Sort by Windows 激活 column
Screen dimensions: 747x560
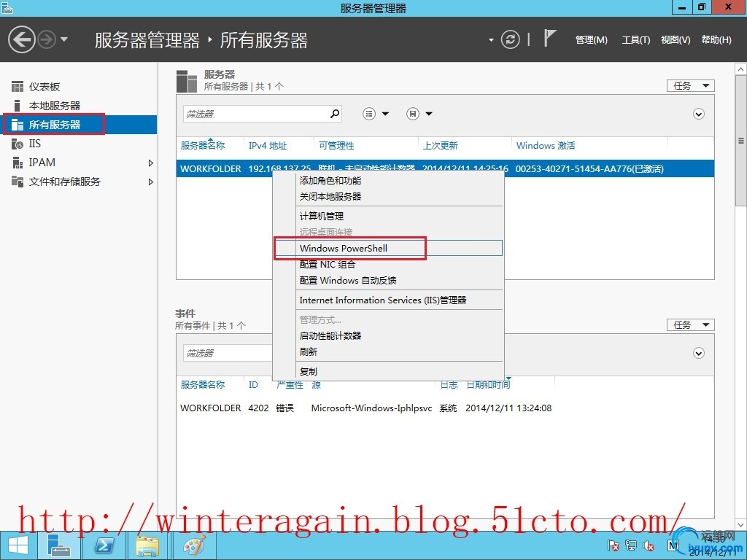click(546, 146)
